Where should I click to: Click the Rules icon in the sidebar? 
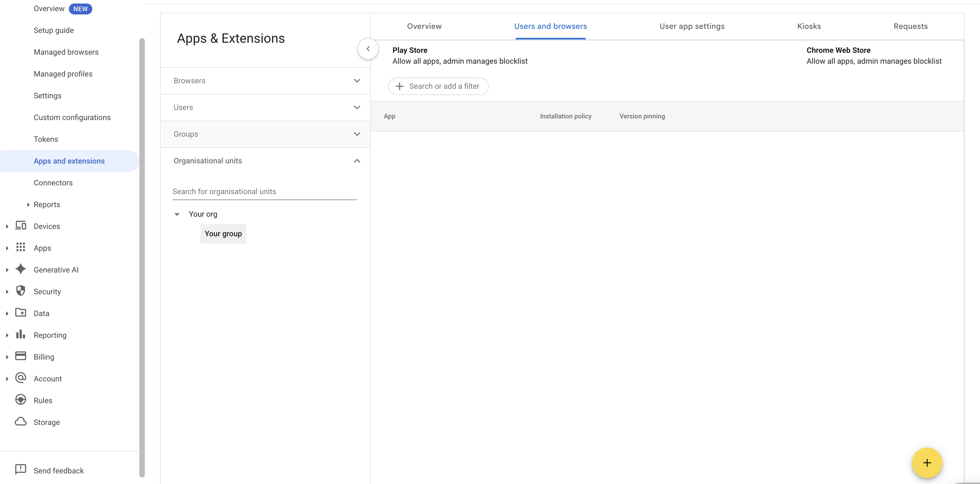click(x=20, y=400)
